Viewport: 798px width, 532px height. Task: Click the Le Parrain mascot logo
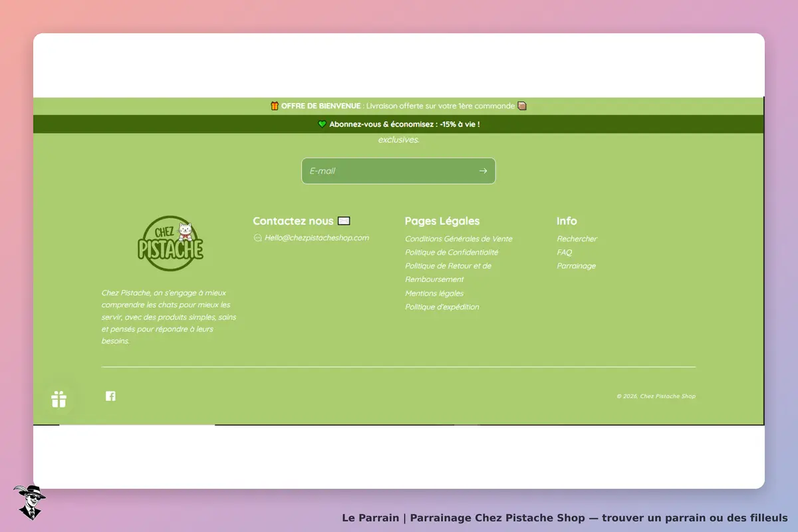click(29, 502)
